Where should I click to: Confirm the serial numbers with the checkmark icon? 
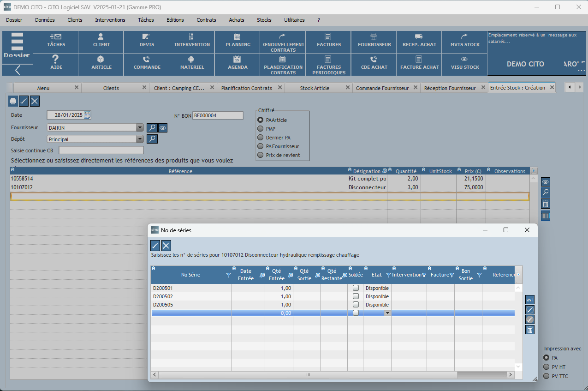[155, 246]
